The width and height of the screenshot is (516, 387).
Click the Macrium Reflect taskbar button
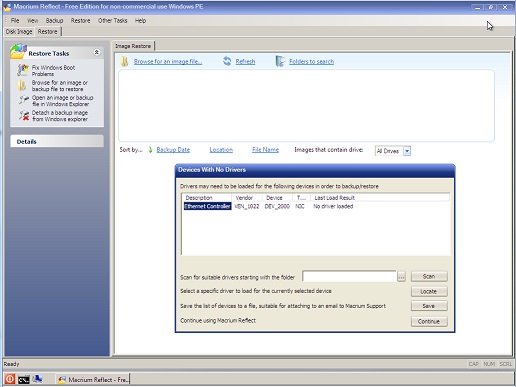coord(93,379)
